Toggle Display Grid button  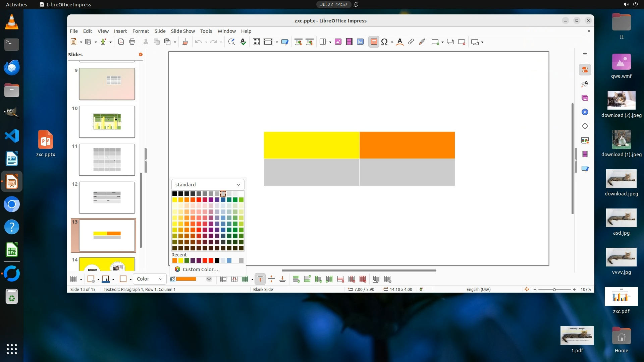click(256, 42)
